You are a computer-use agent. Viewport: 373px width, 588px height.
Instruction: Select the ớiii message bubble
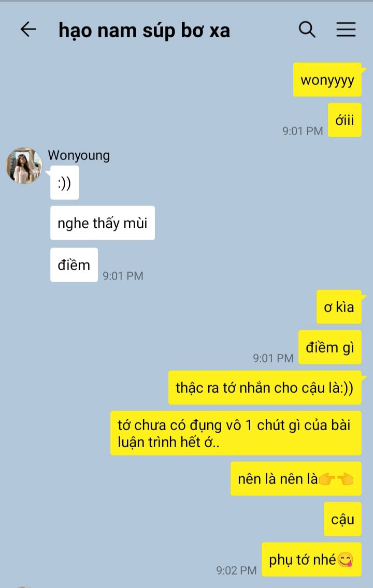[x=345, y=120]
